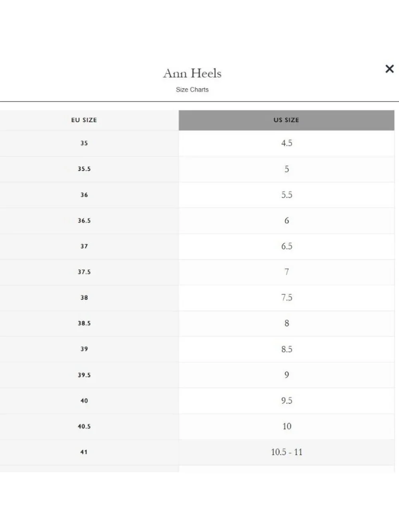Select the EU SIZE column header
Screen dimensions: 399x532
84,120
